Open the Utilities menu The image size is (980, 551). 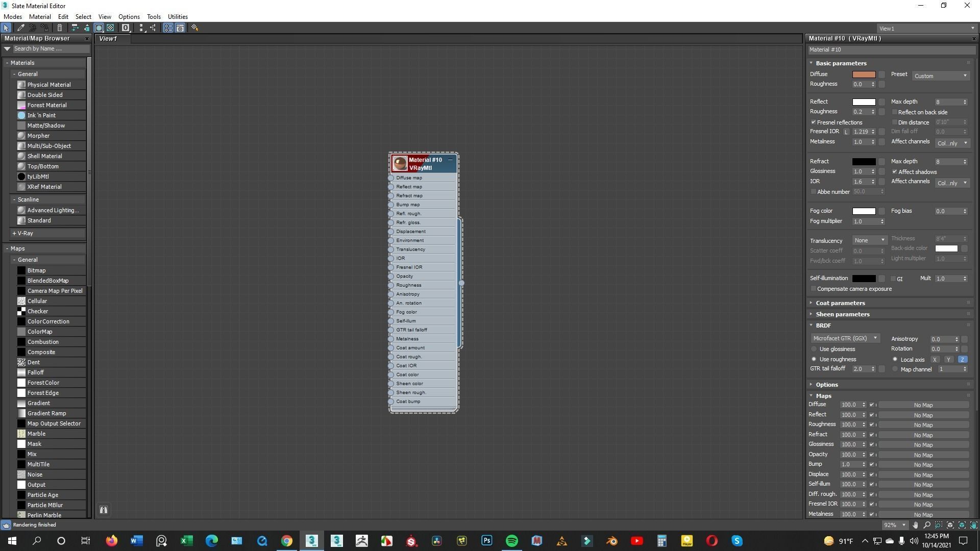tap(178, 17)
